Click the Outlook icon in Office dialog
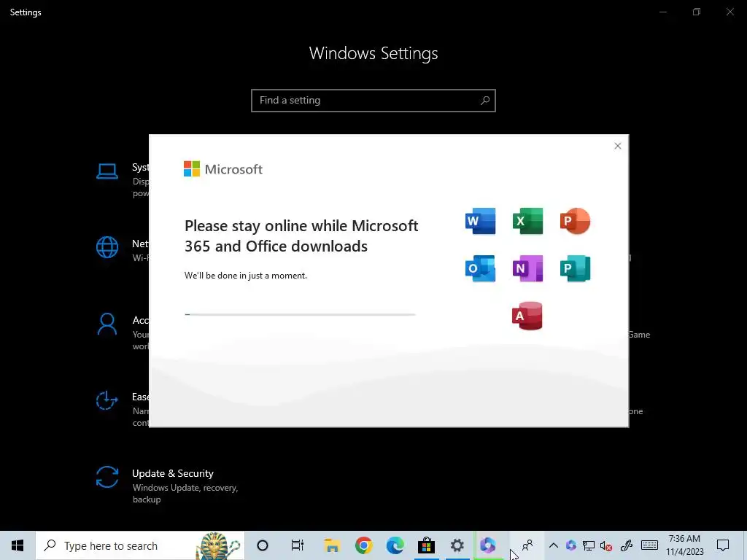The image size is (747, 560). pyautogui.click(x=480, y=268)
